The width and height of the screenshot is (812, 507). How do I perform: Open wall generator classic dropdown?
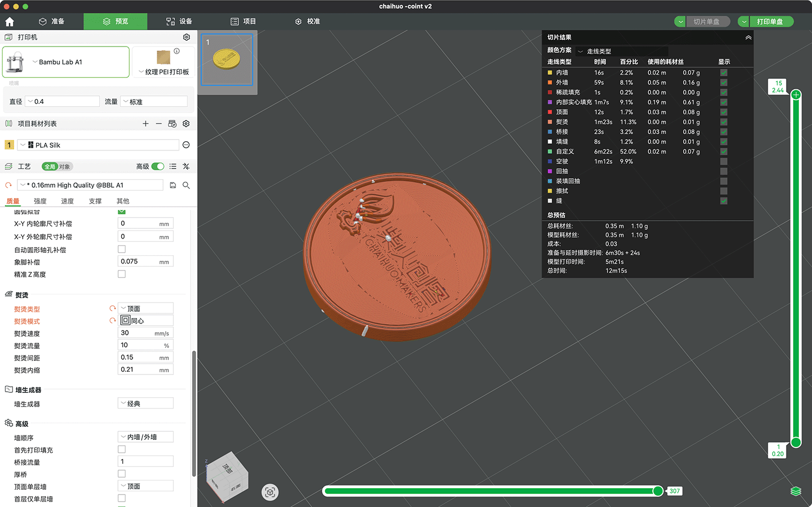(x=146, y=404)
